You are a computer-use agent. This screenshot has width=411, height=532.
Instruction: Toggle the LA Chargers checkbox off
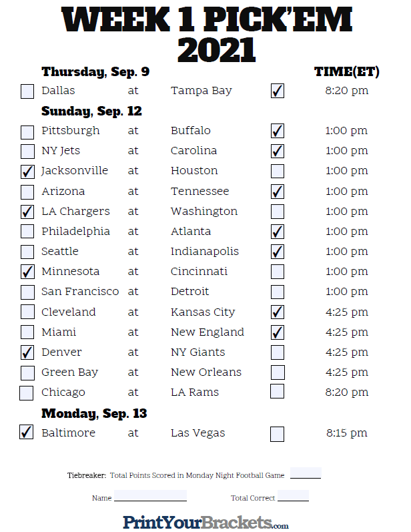click(27, 212)
